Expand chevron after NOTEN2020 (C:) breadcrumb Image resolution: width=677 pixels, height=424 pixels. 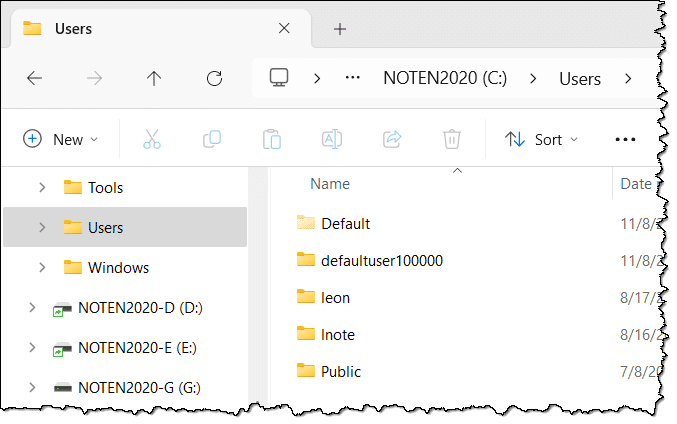point(533,79)
